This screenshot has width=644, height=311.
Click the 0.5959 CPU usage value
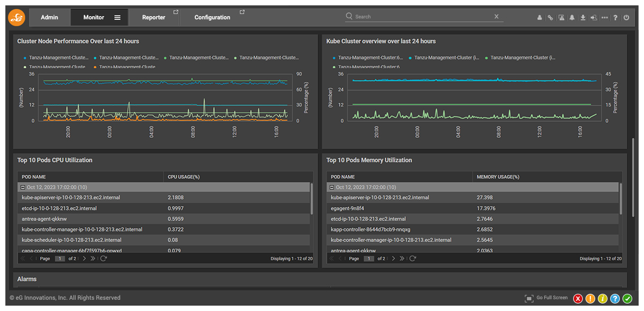click(175, 219)
